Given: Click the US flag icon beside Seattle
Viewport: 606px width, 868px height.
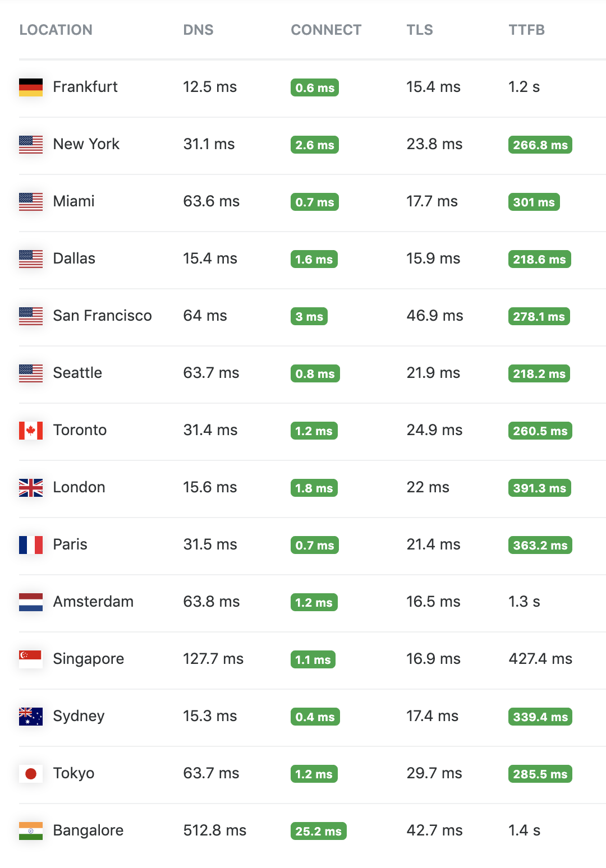Looking at the screenshot, I should coord(31,373).
